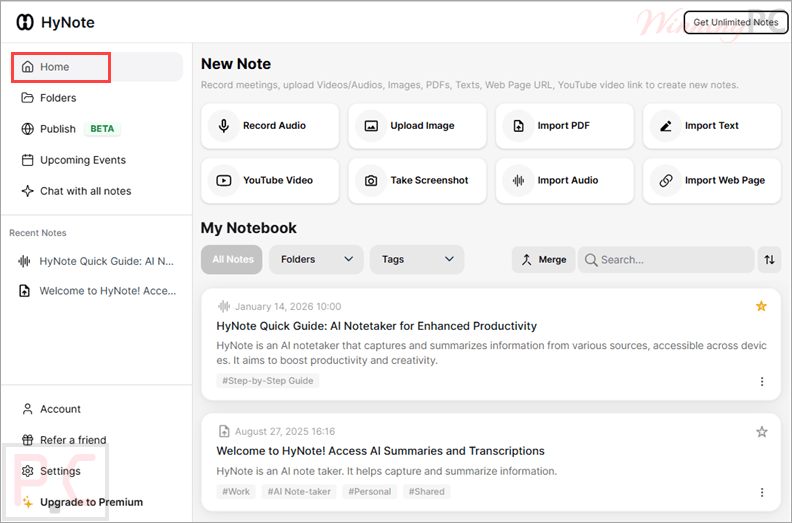Click the Publish globe icon
This screenshot has height=523, width=792.
(27, 129)
